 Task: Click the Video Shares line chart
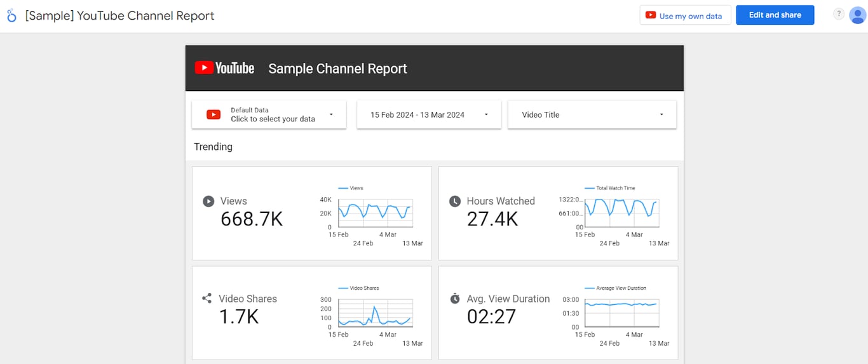tap(375, 313)
